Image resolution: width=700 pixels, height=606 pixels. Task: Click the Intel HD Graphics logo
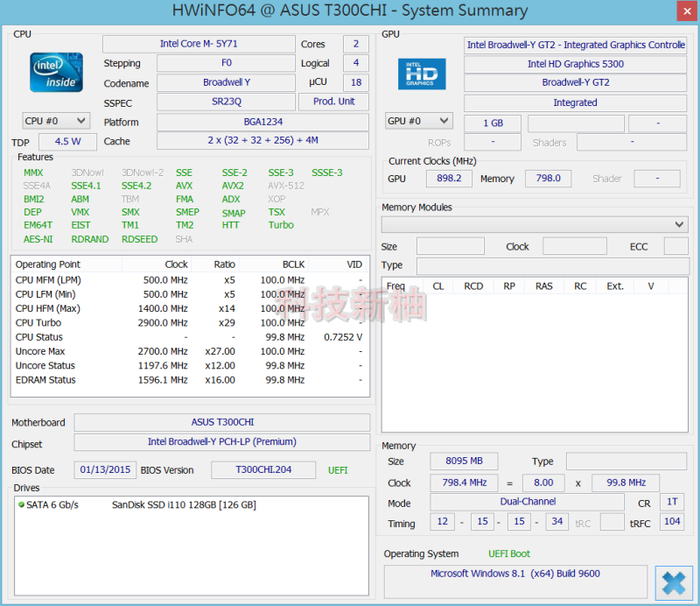click(x=422, y=74)
